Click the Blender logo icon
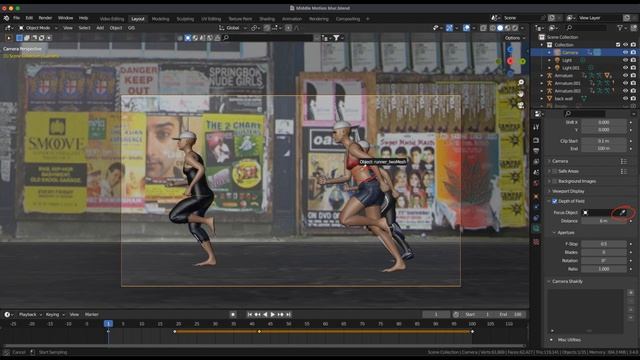Viewport: 640px width, 360px height. tap(6, 18)
